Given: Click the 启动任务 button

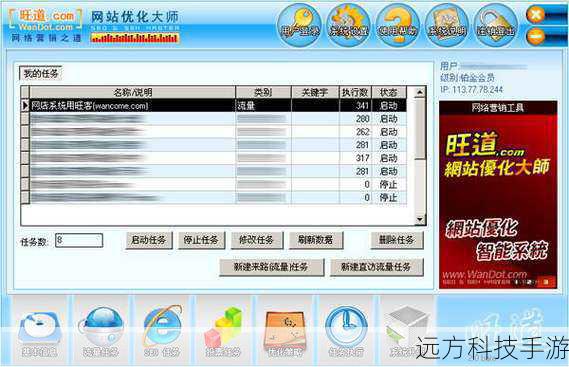Looking at the screenshot, I should (x=149, y=240).
